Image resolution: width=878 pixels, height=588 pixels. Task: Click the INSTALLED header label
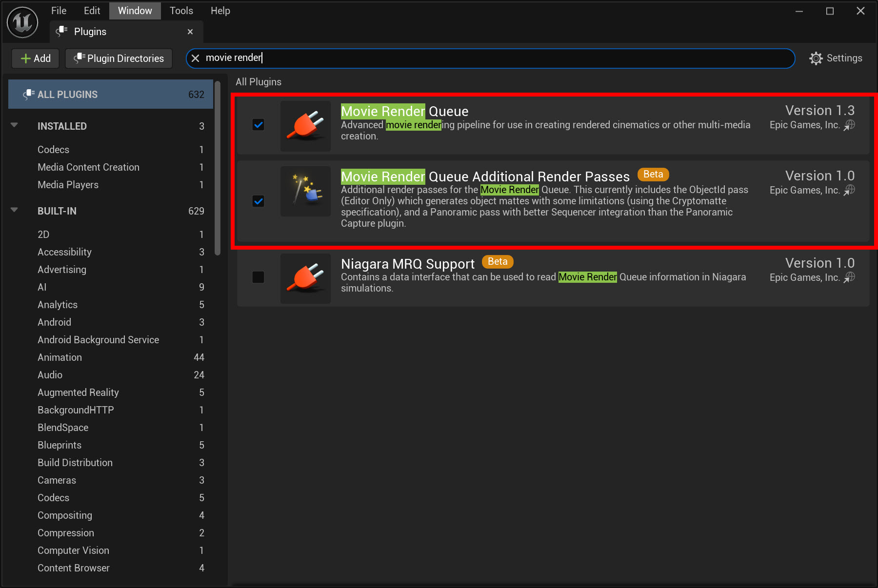62,126
